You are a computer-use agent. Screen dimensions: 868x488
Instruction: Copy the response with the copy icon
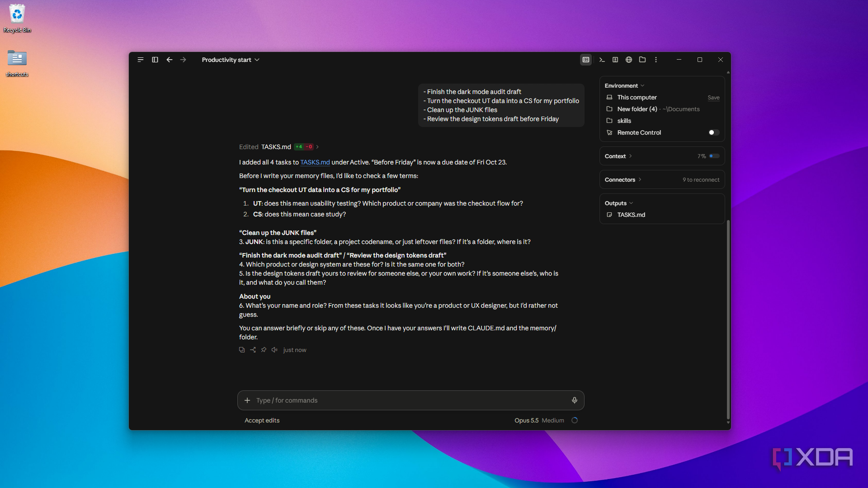coord(242,350)
